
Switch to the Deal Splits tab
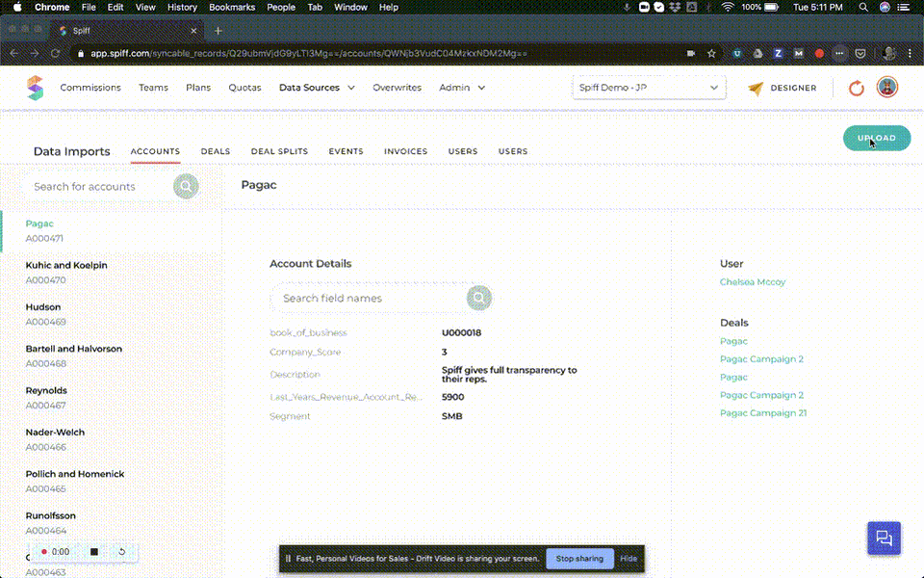(279, 151)
